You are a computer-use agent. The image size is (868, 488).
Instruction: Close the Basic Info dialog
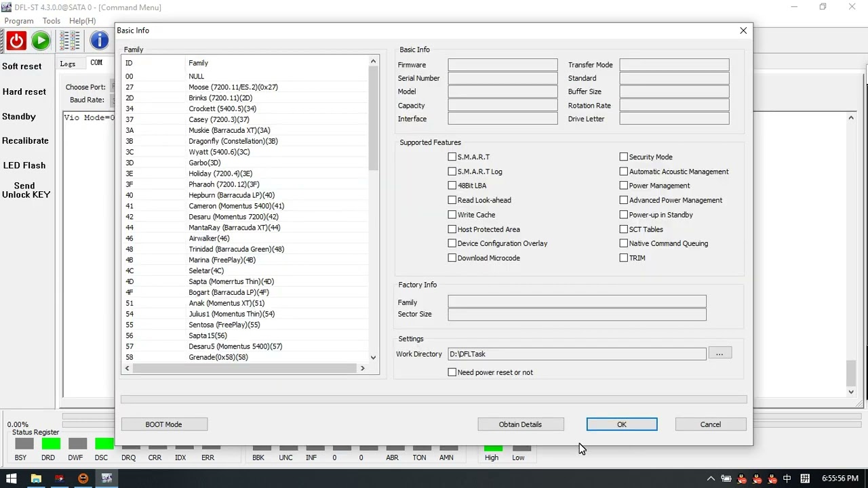[743, 30]
